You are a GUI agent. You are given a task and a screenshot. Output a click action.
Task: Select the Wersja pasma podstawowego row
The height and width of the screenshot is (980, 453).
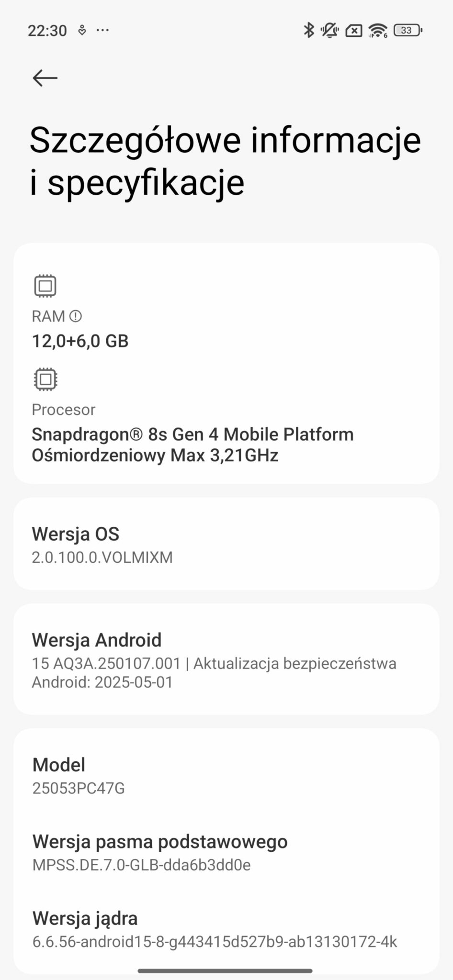click(x=226, y=852)
